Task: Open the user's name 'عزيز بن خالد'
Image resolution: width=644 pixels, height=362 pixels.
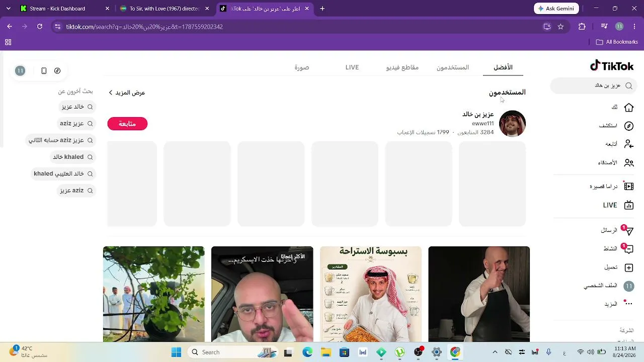Action: click(x=478, y=115)
